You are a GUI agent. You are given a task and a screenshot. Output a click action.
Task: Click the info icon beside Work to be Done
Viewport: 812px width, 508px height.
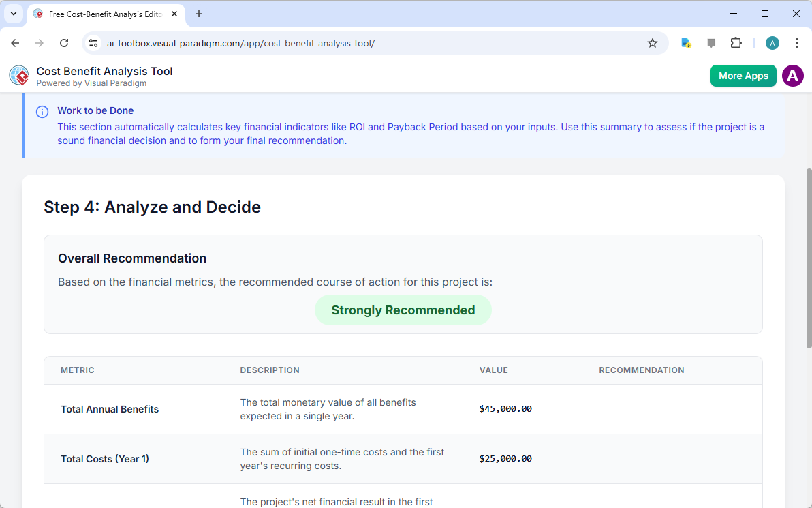click(x=42, y=111)
